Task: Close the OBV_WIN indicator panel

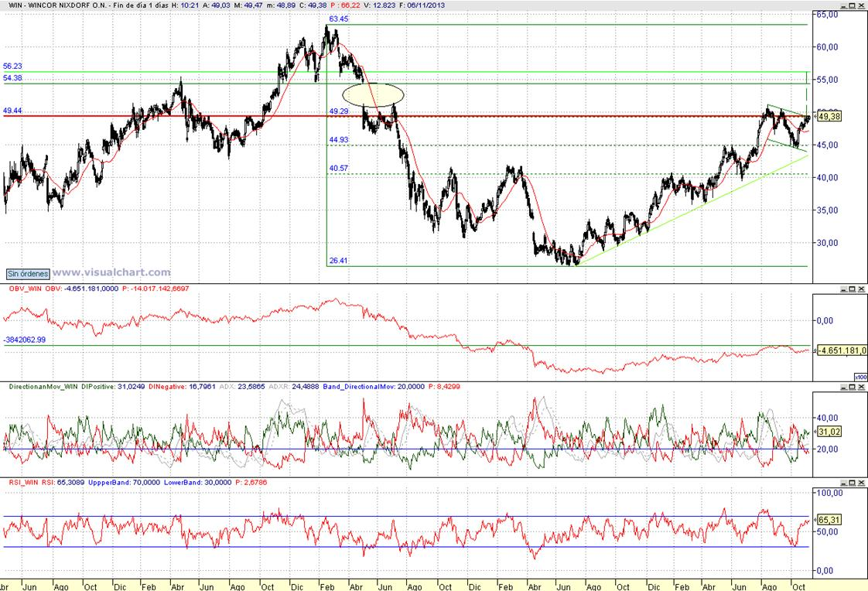Action: pos(861,289)
